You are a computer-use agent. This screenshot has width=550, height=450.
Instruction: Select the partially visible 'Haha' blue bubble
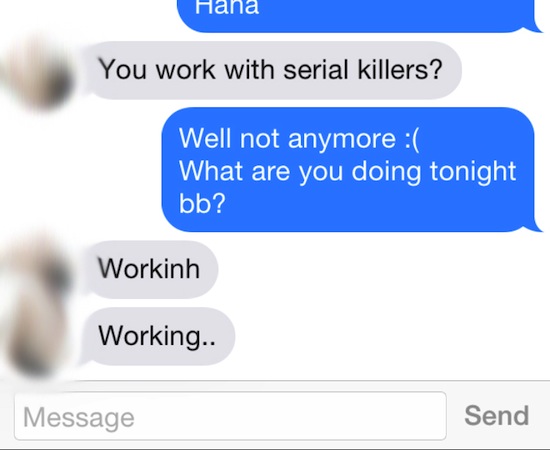click(360, 14)
